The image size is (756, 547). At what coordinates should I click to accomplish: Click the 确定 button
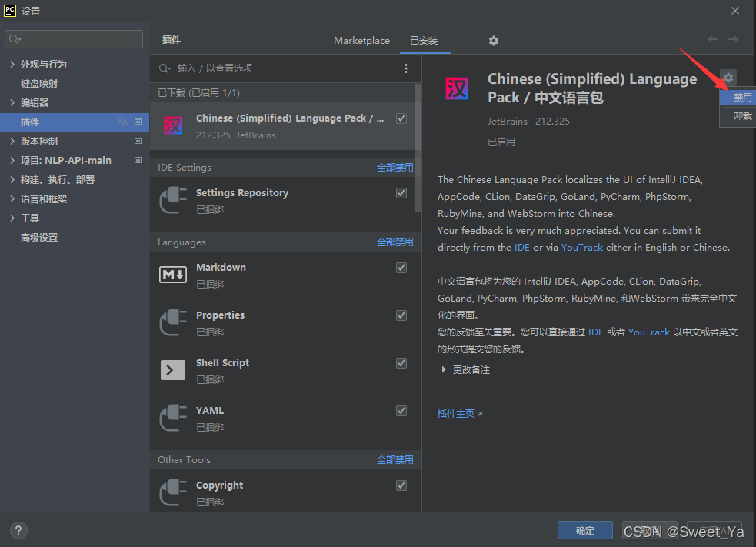584,530
